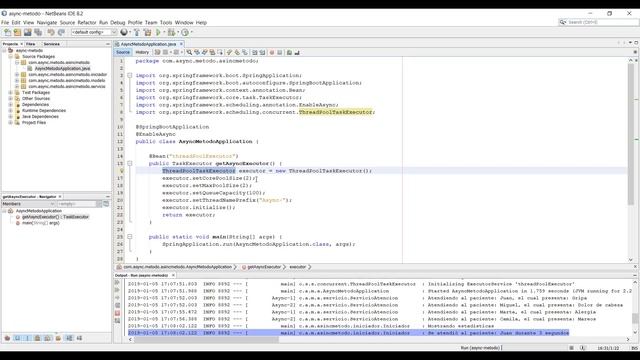This screenshot has width=640, height=360.
Task: Toggle Show Fields filter in Navigator
Action: tap(17, 338)
